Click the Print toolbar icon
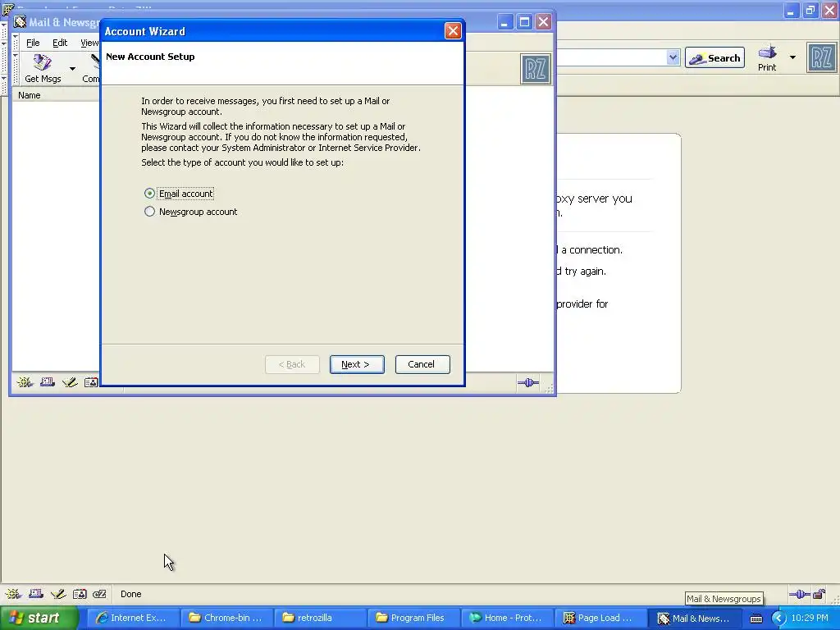This screenshot has width=840, height=630. click(x=767, y=58)
